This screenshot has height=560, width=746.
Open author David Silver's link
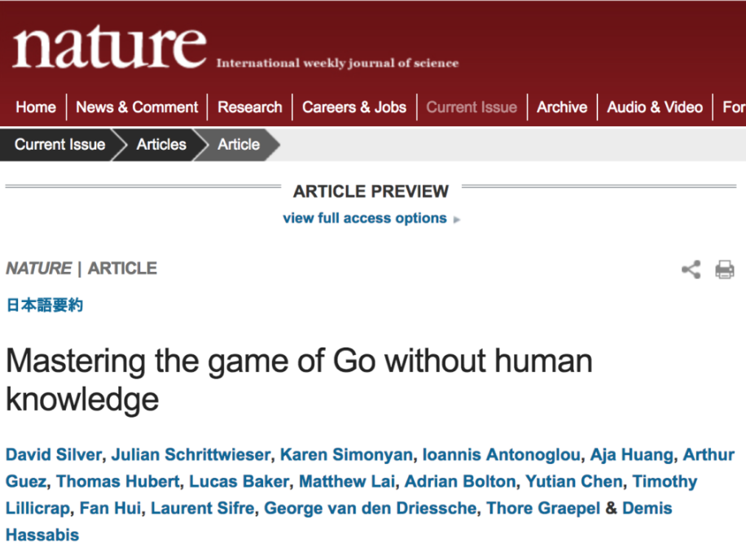(x=54, y=454)
